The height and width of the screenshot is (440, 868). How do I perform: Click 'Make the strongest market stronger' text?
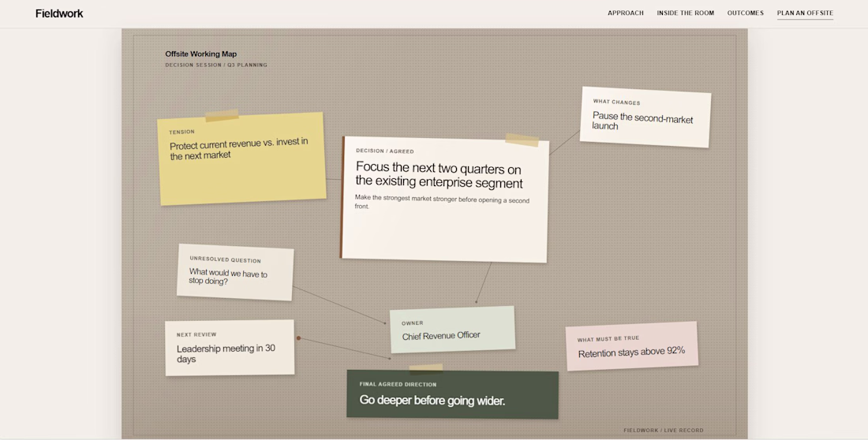pyautogui.click(x=442, y=202)
